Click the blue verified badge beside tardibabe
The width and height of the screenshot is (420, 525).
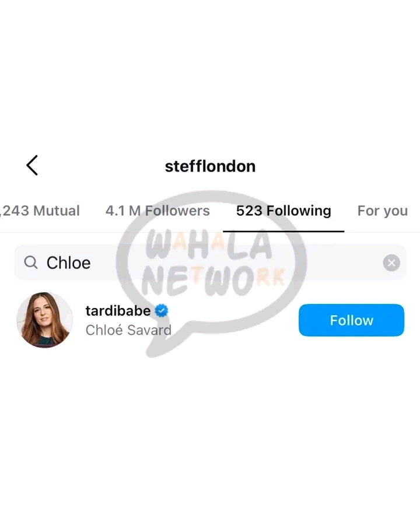pyautogui.click(x=162, y=311)
